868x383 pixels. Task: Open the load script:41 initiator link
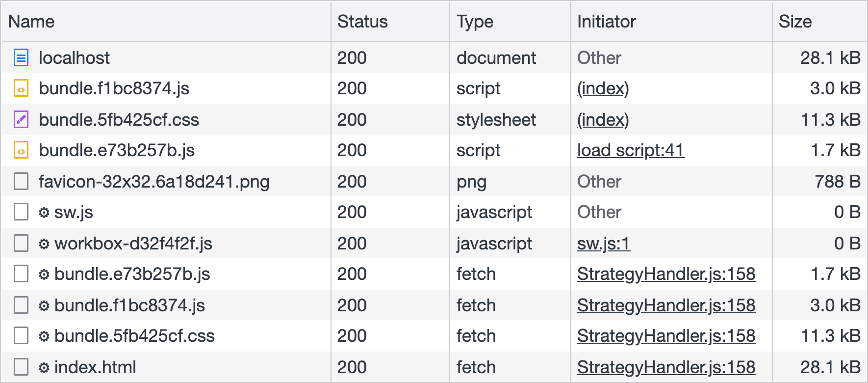tap(630, 150)
